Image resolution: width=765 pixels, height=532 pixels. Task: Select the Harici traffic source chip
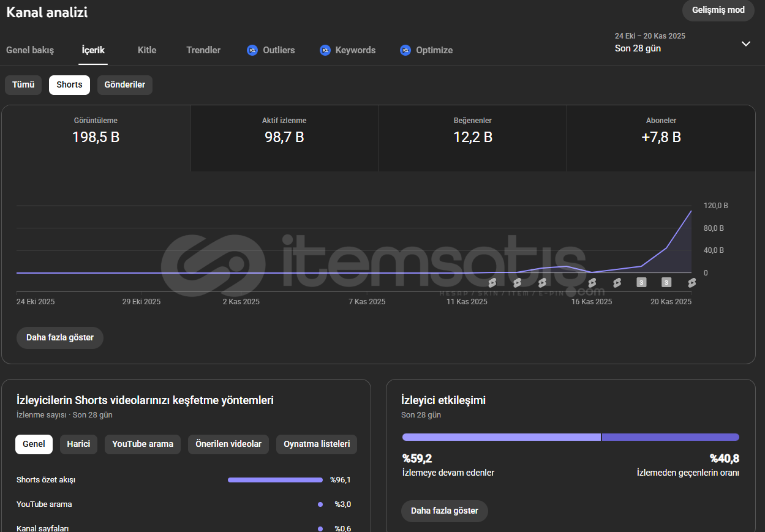[x=78, y=444]
